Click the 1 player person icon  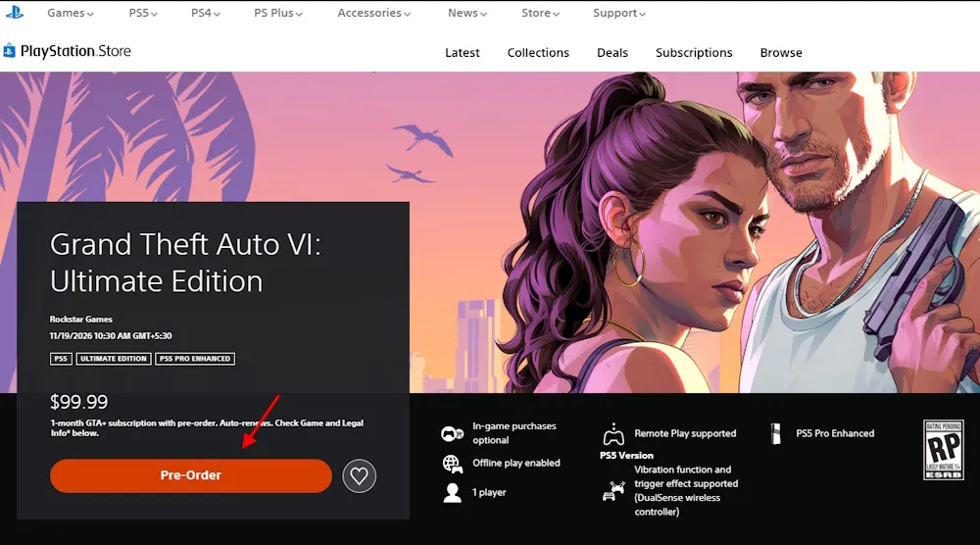pyautogui.click(x=453, y=493)
